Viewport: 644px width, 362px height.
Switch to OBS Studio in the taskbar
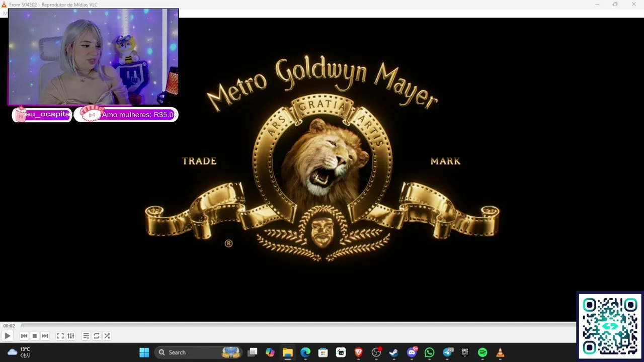[376, 352]
